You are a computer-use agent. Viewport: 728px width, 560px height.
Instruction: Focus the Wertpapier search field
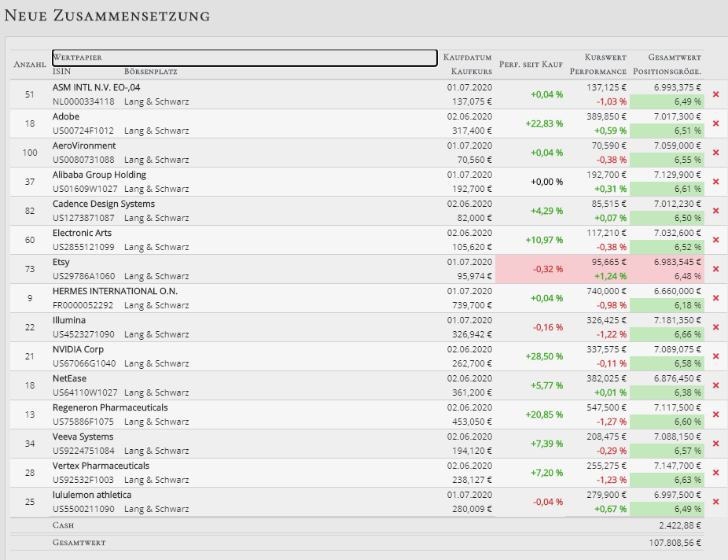pyautogui.click(x=245, y=57)
